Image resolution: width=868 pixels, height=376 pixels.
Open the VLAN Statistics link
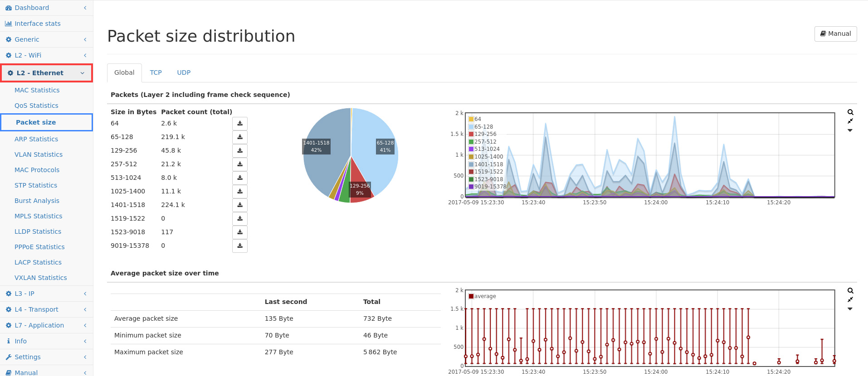[39, 154]
